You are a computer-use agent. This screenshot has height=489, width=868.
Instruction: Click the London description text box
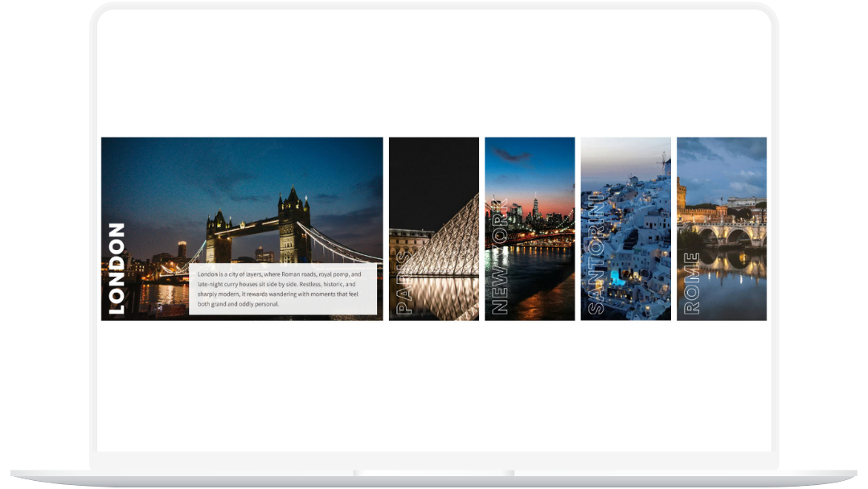pyautogui.click(x=283, y=289)
